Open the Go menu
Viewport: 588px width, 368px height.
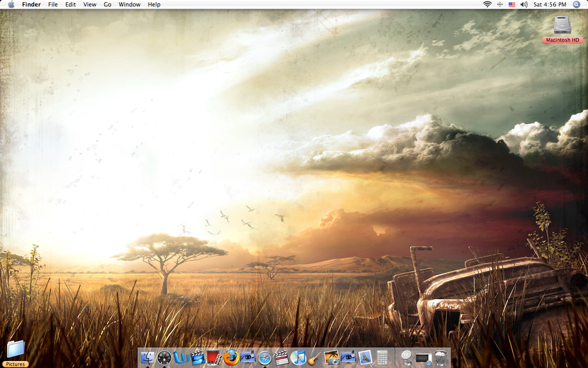[x=107, y=5]
